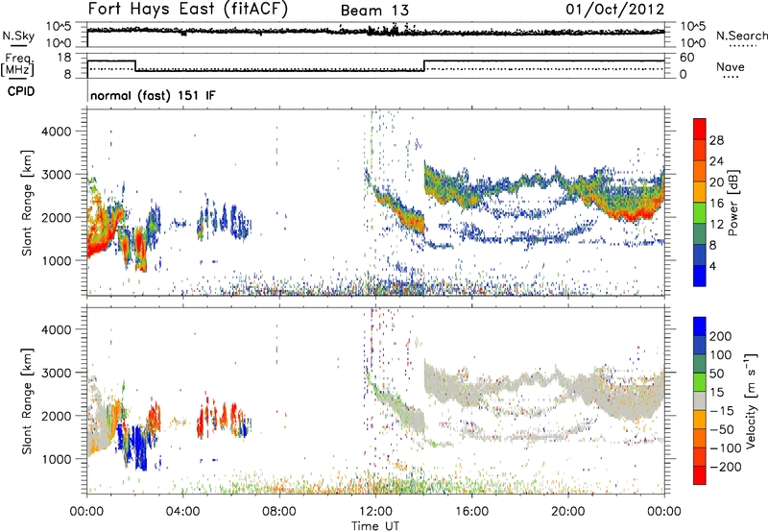Select the 'N.Sky' legend label

coord(18,36)
